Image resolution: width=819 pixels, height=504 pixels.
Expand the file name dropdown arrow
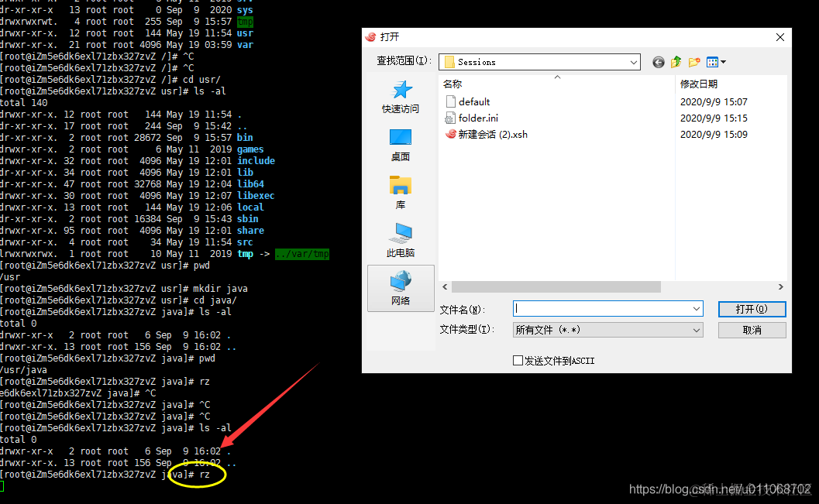pos(697,309)
